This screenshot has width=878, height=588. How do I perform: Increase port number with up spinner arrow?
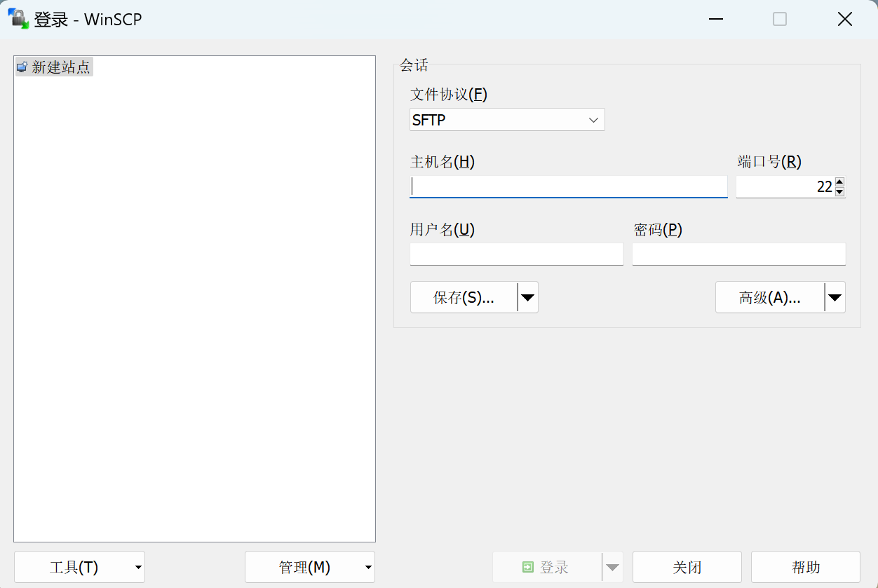coord(840,182)
